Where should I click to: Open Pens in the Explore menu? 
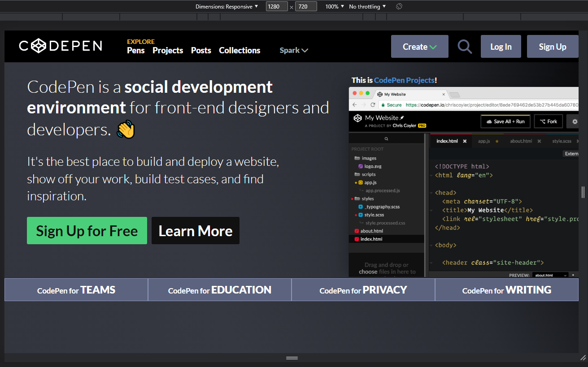135,50
